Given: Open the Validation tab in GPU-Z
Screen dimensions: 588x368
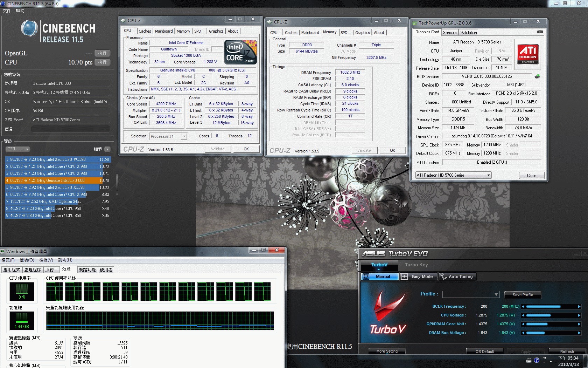Looking at the screenshot, I should [x=468, y=33].
